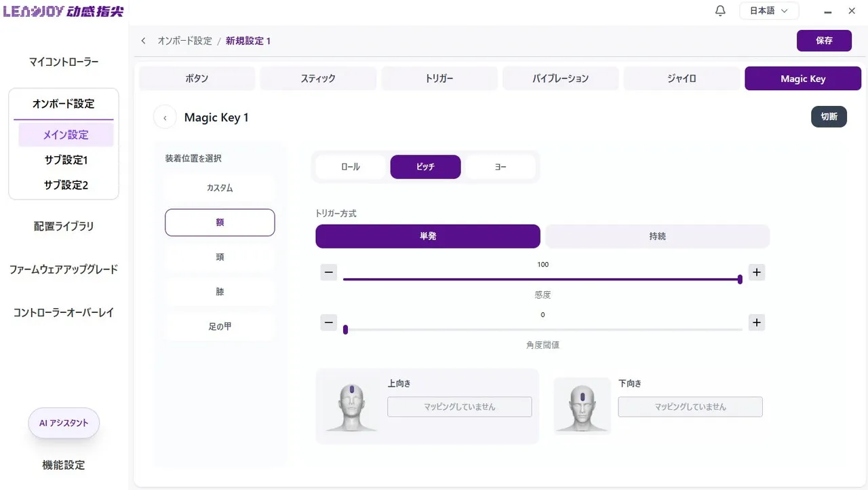Click back arrow beside Magic Key 1

(x=165, y=117)
